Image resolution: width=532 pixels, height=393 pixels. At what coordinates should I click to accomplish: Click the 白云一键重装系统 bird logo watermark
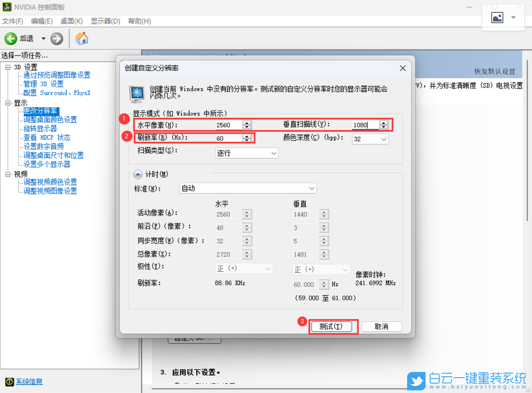pos(417,381)
